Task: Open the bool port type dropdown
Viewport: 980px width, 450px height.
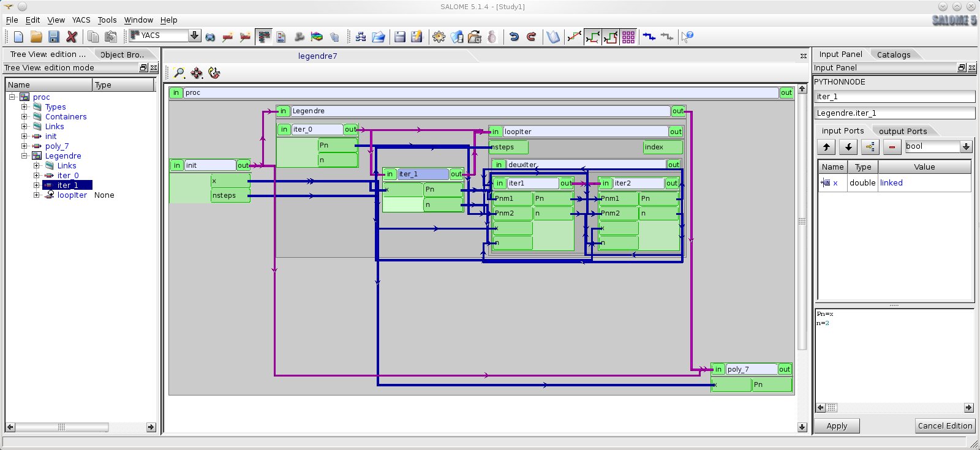Action: click(966, 146)
